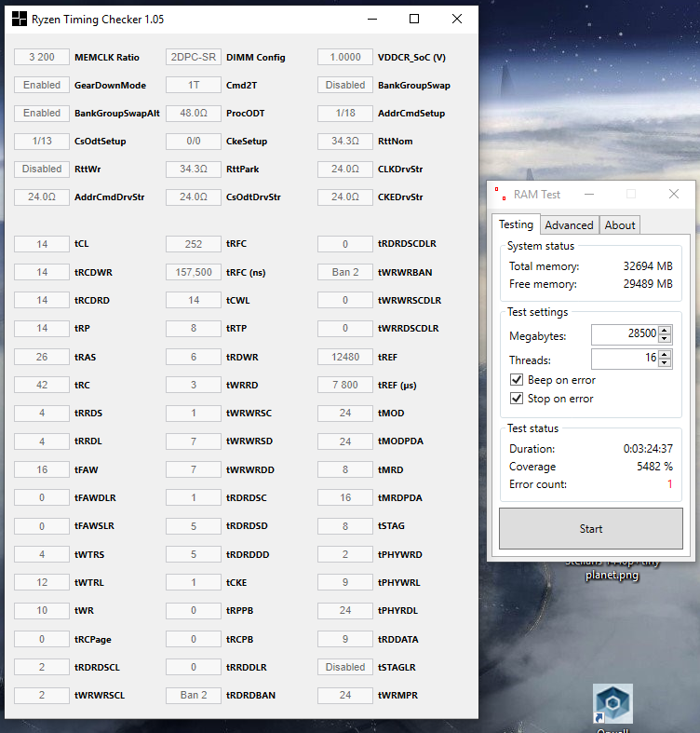This screenshot has width=700, height=733.
Task: Click the tRDWR value 6
Action: (x=194, y=357)
